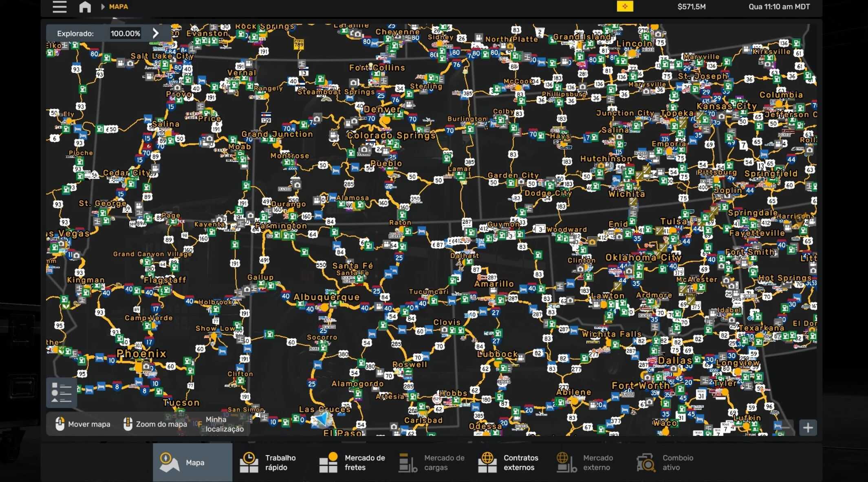Click the Oklahoma City label on map
The width and height of the screenshot is (868, 482).
pyautogui.click(x=643, y=258)
